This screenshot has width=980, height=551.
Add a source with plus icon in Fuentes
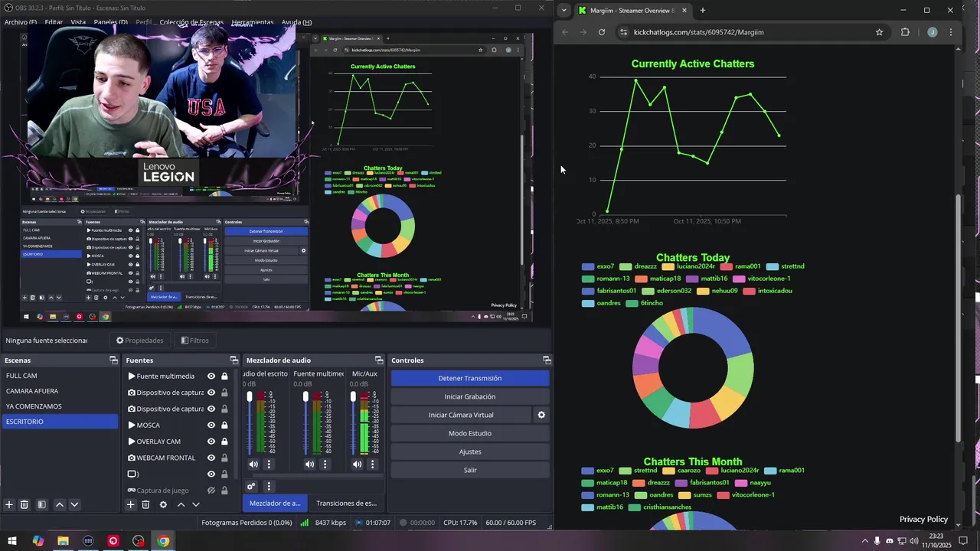[x=130, y=505]
